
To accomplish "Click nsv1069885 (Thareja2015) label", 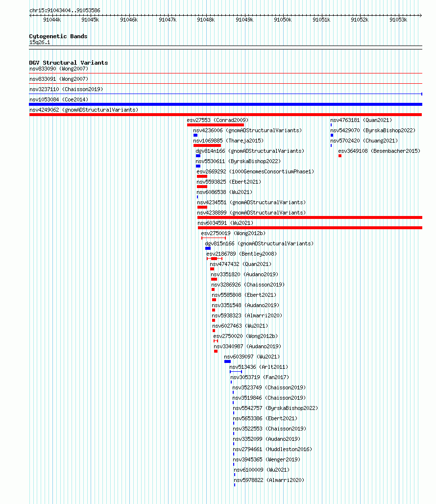I will tap(228, 141).
